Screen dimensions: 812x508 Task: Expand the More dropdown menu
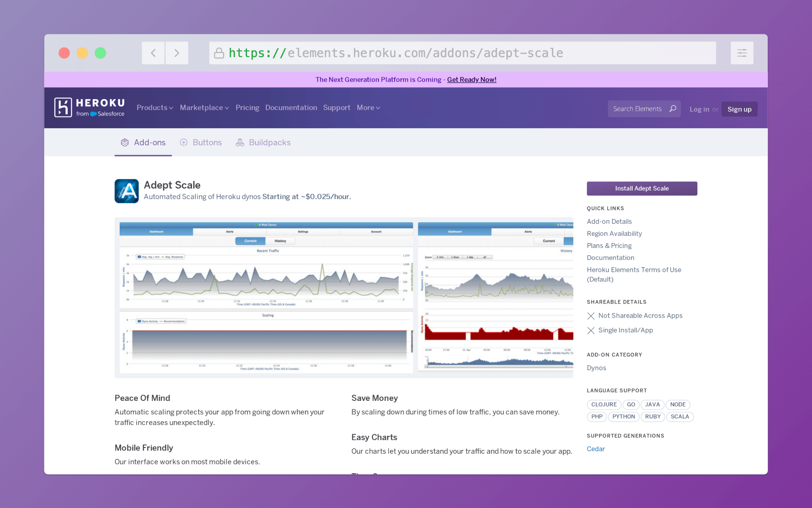[368, 108]
